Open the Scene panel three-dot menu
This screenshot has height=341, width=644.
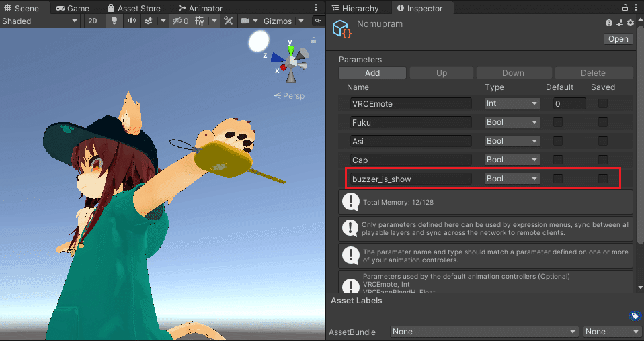point(316,8)
